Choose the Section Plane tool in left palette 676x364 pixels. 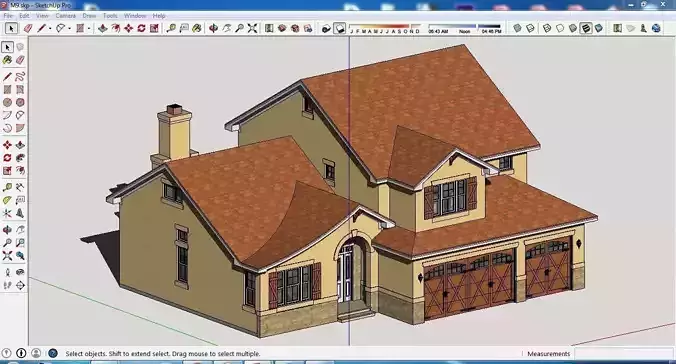point(20,285)
